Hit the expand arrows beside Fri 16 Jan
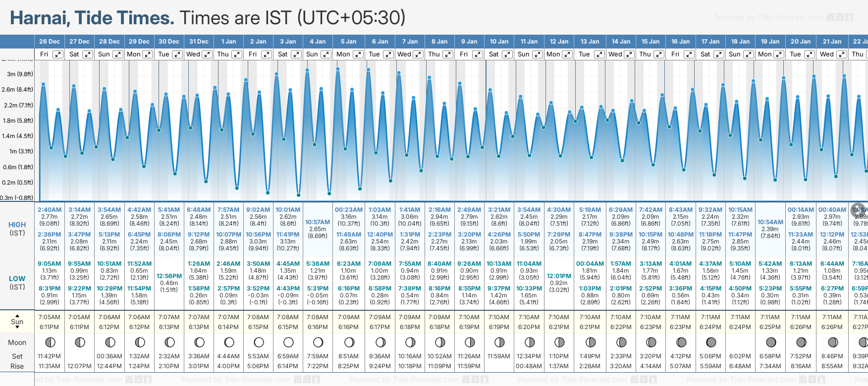This screenshot has width=868, height=386. [689, 54]
